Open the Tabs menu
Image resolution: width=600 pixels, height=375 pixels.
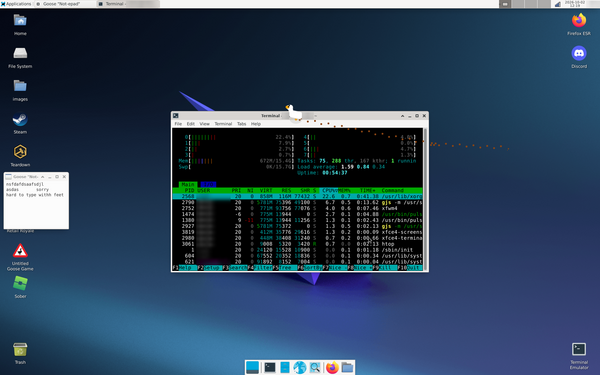pos(241,124)
